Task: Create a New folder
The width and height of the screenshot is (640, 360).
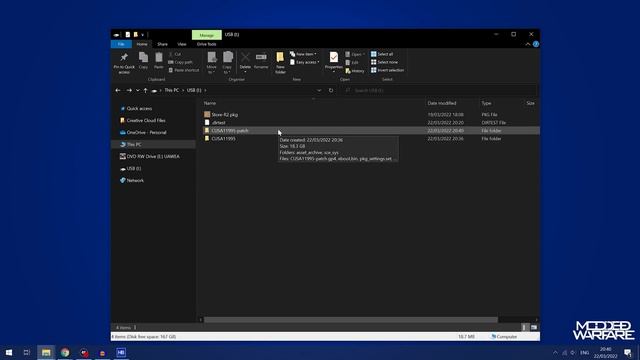Action: click(280, 63)
